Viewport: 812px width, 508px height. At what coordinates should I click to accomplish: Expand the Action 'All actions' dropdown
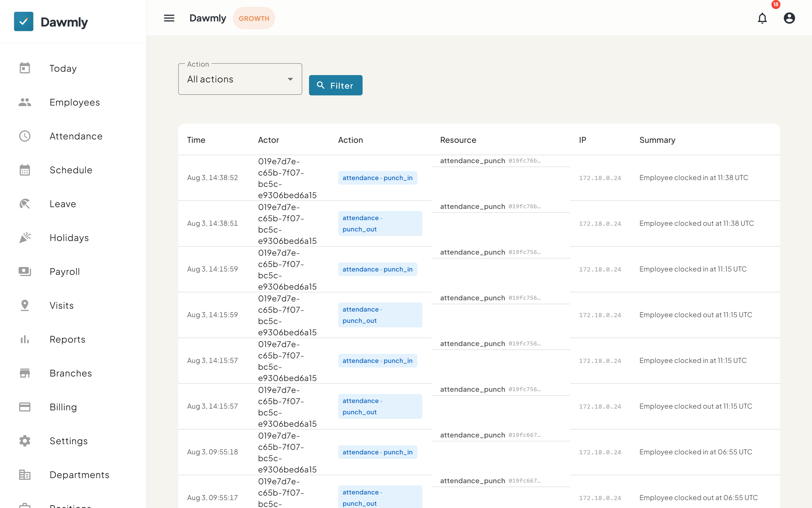click(240, 79)
